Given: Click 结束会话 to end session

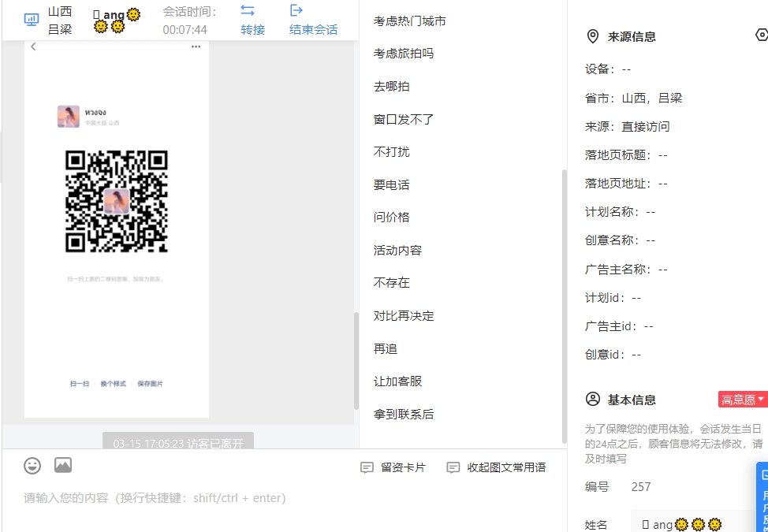Looking at the screenshot, I should 314,29.
